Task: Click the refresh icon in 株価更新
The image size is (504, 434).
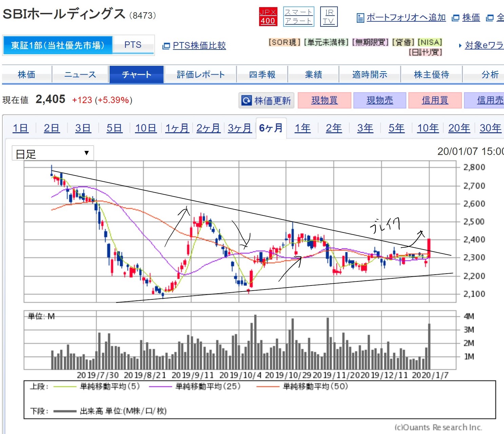Action: [x=246, y=100]
